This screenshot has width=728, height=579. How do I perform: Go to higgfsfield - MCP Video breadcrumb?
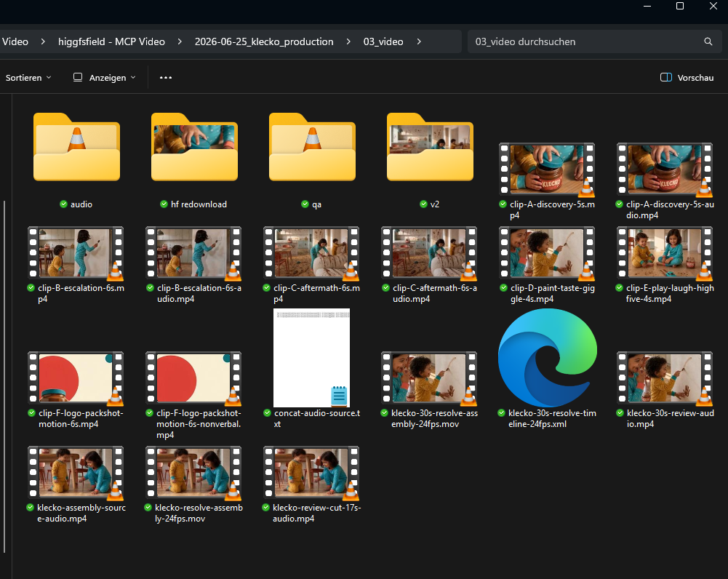point(111,41)
